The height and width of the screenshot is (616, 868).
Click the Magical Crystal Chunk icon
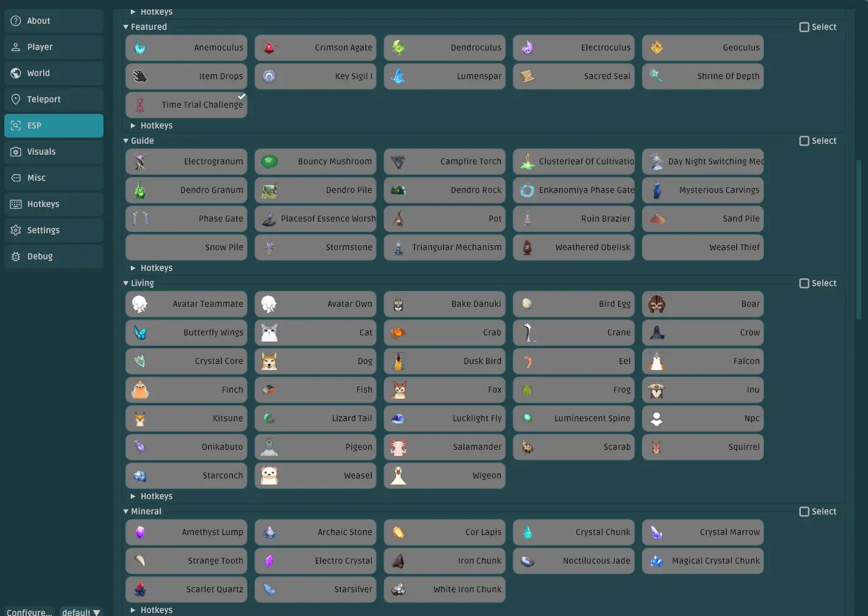(x=657, y=561)
